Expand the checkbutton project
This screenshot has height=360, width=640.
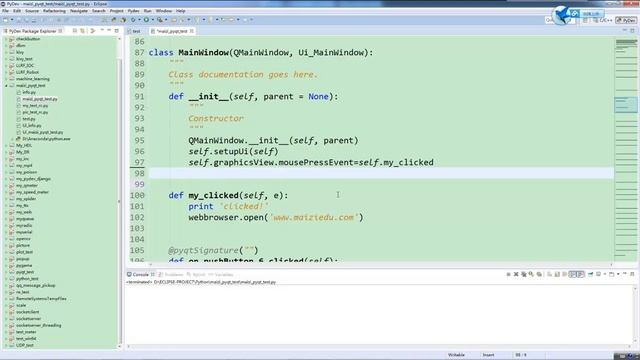pos(6,39)
